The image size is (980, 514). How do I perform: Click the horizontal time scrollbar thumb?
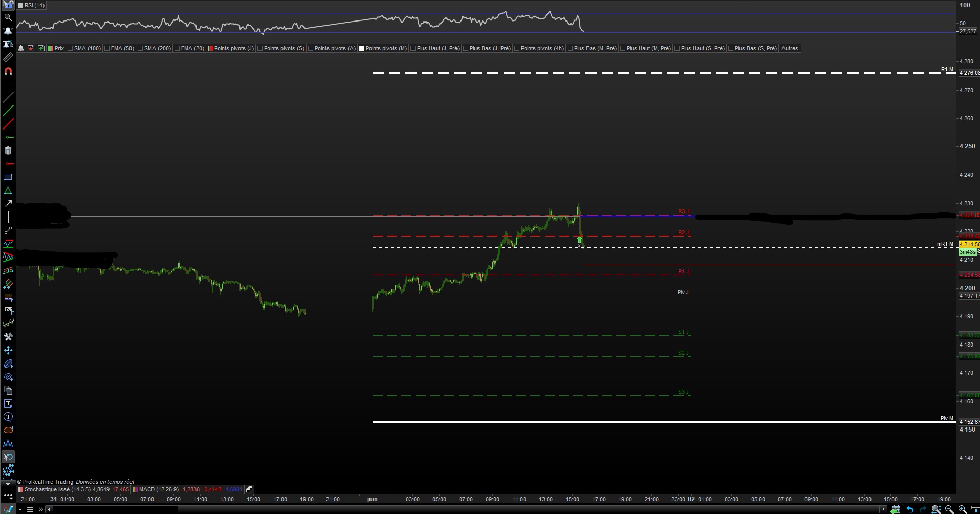[x=115, y=509]
